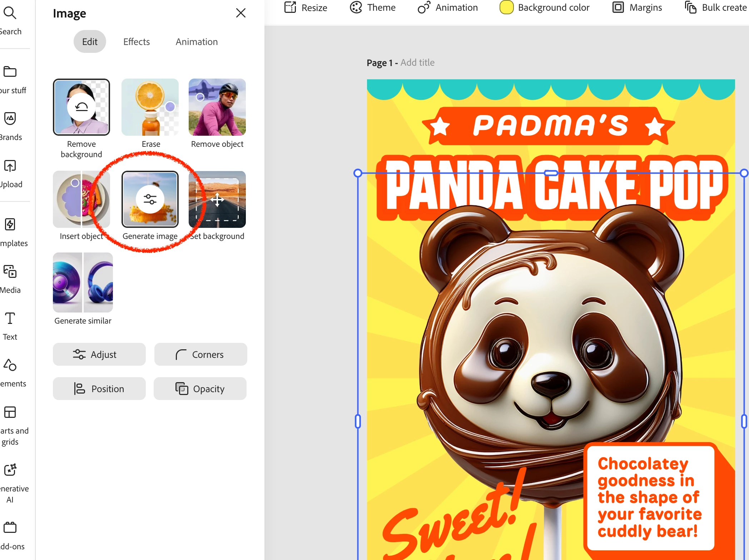Open the Corners button
Viewport: 749px width, 560px height.
click(201, 354)
